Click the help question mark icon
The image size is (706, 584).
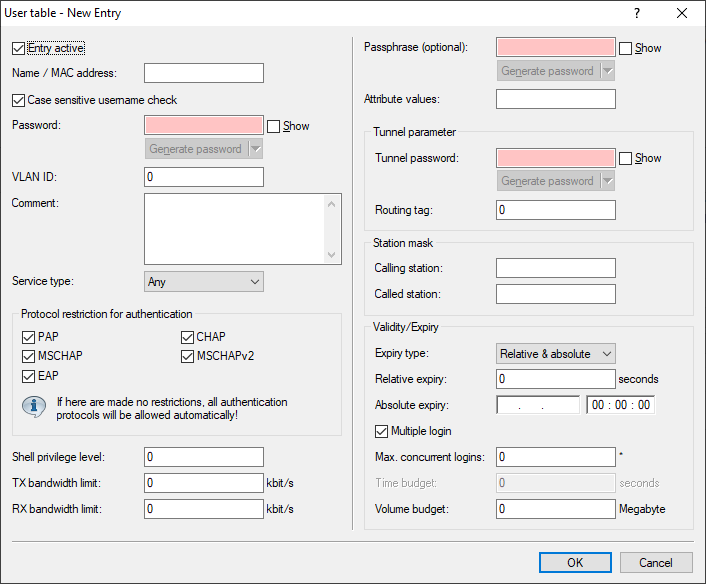[x=637, y=14]
